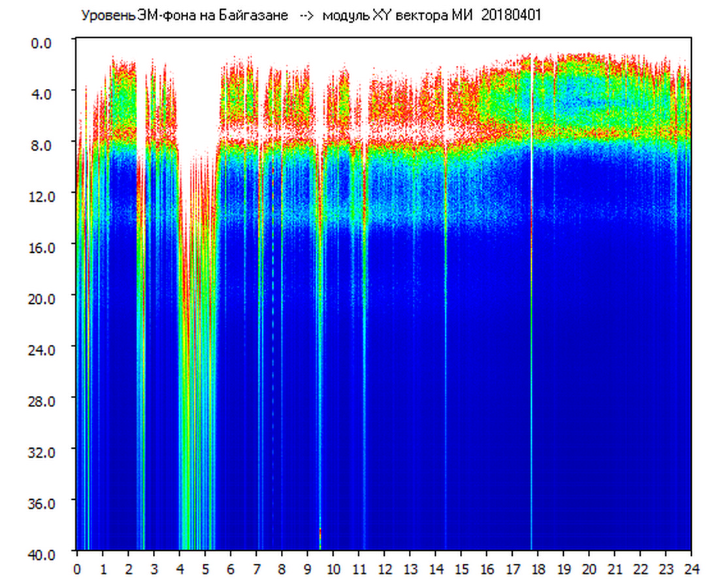The width and height of the screenshot is (716, 588).
Task: Click the arrow symbol in the title
Action: pyautogui.click(x=306, y=16)
